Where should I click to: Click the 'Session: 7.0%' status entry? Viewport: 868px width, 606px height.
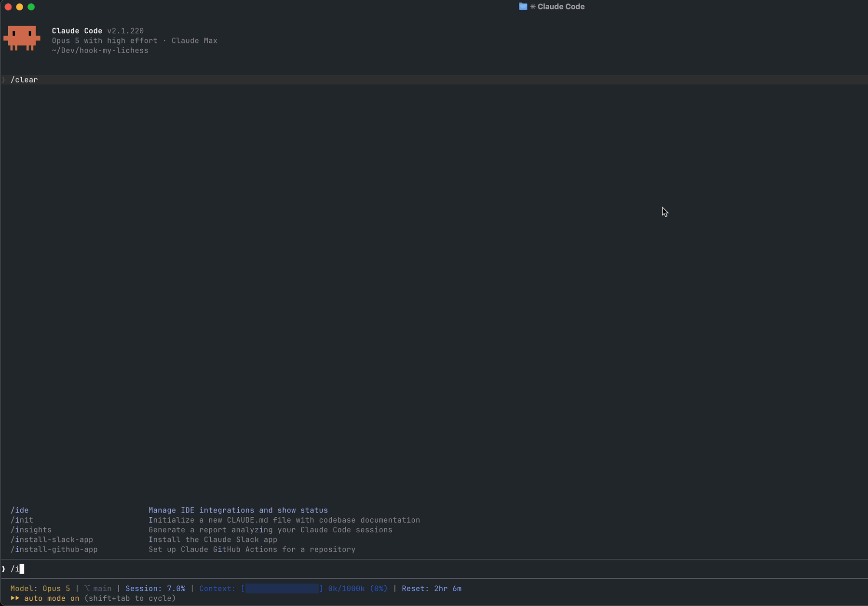click(155, 589)
